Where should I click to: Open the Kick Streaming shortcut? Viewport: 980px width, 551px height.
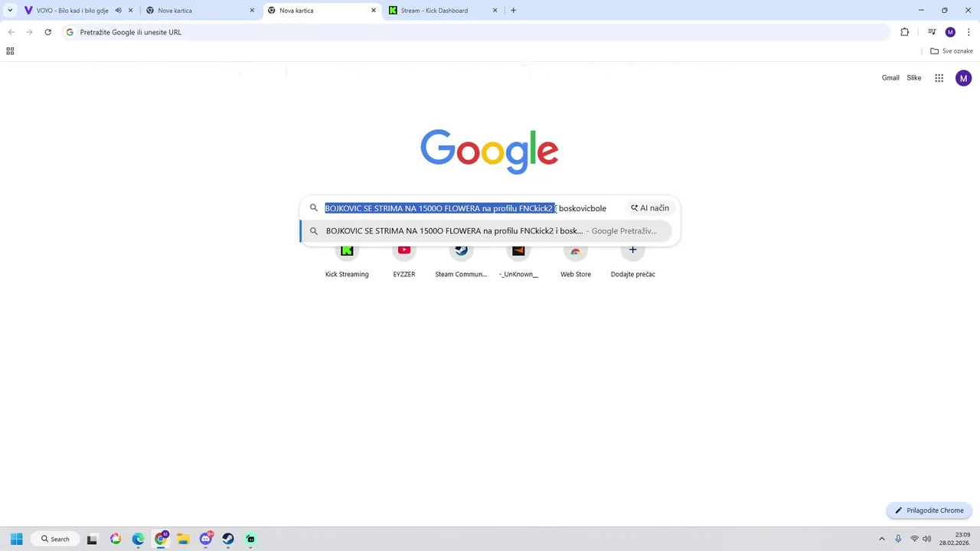[347, 262]
